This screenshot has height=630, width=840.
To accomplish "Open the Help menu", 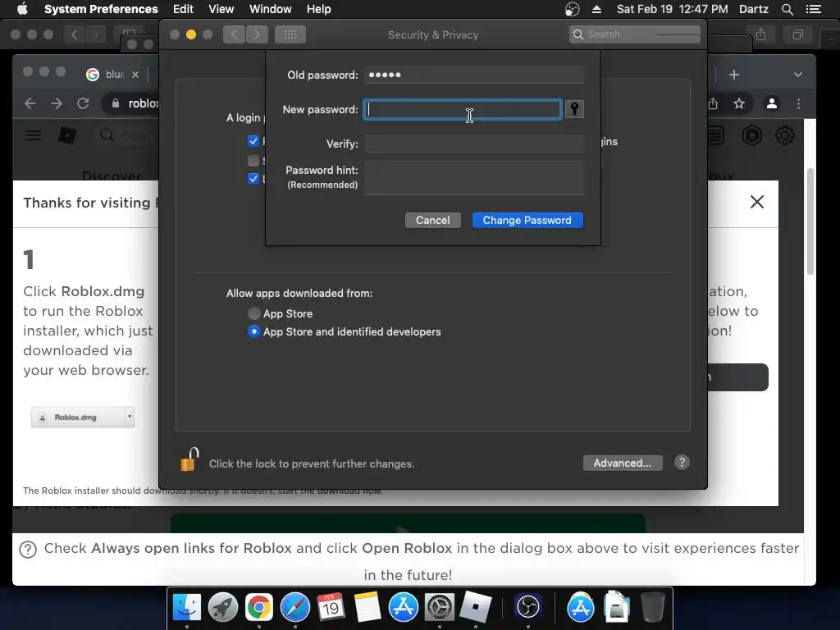I will pyautogui.click(x=319, y=9).
